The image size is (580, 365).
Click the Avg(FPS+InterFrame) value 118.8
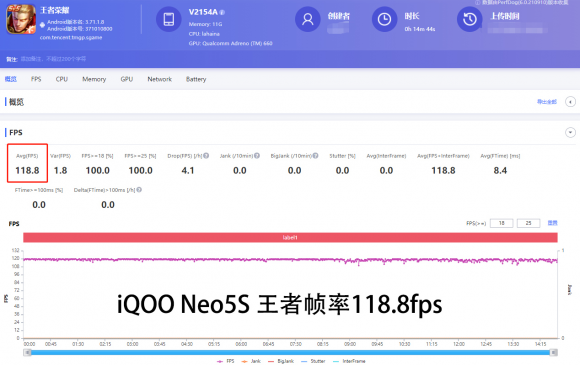tap(443, 170)
